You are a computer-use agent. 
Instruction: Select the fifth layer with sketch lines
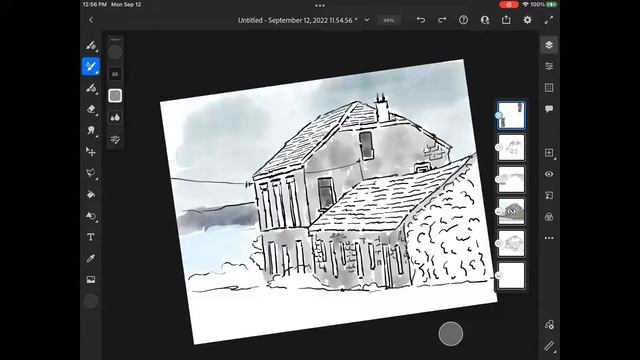(x=511, y=243)
